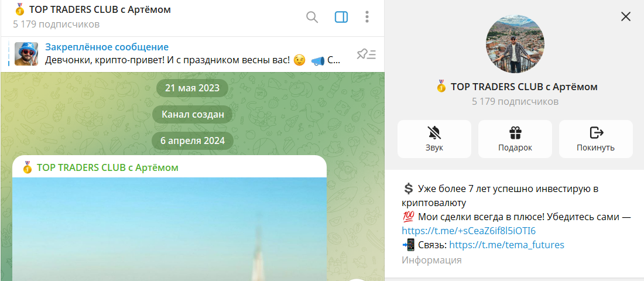
Task: Click the channel name in the info panel
Action: point(523,87)
